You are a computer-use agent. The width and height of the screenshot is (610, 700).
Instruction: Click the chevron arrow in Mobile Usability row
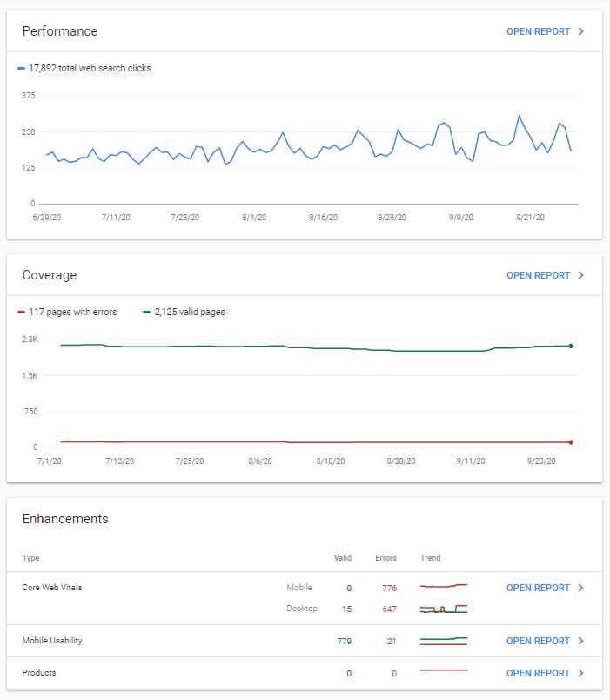(x=581, y=641)
